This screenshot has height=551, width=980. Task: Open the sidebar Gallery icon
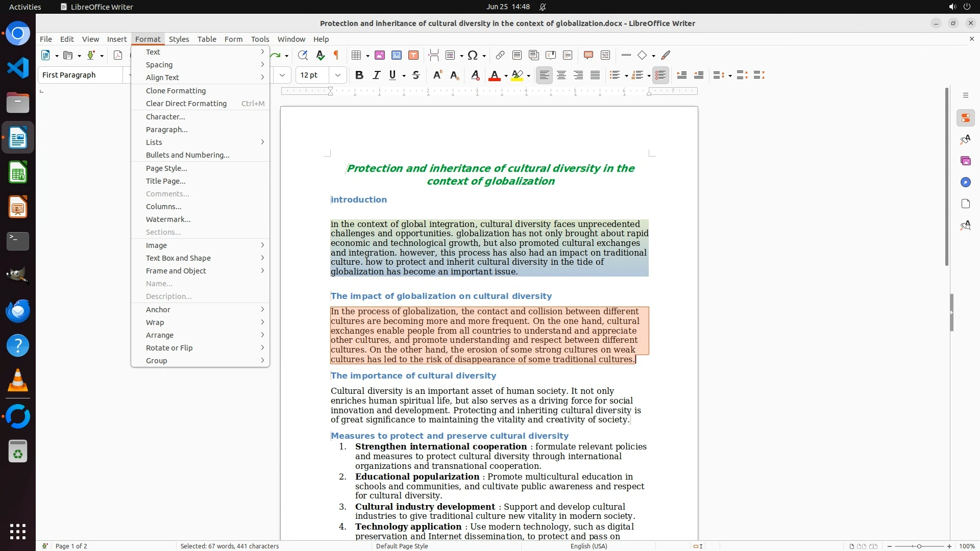click(x=965, y=161)
